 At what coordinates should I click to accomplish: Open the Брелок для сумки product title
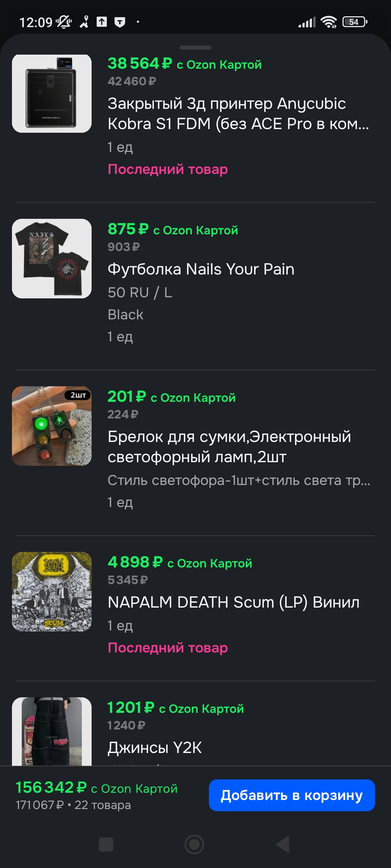point(230,447)
